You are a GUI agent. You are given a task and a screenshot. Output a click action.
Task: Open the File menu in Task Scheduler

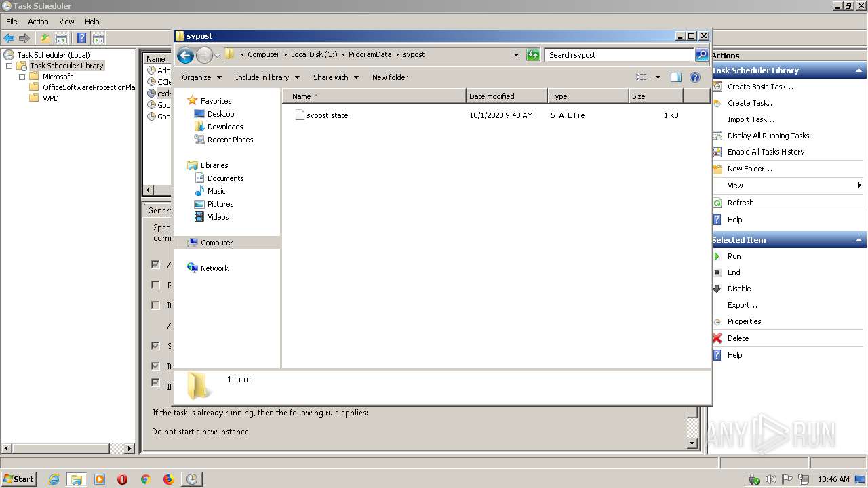click(x=12, y=22)
